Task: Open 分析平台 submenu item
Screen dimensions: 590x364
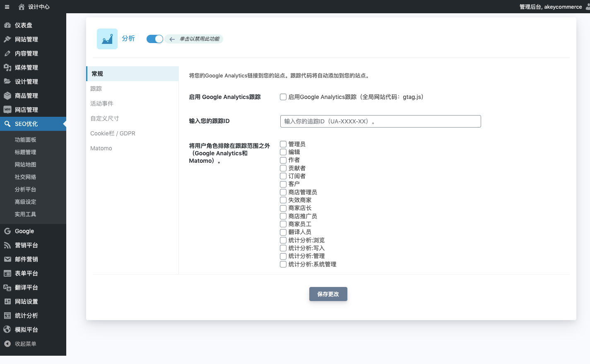Action: 33,189
